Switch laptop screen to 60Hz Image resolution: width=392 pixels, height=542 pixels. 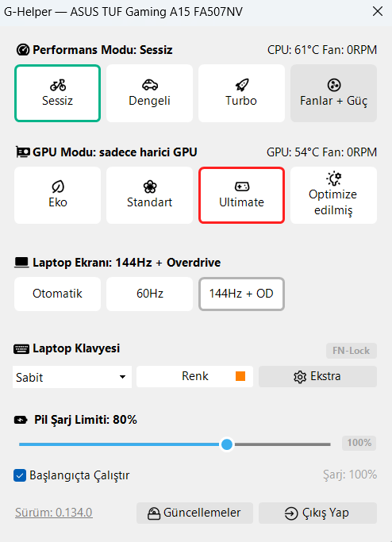(149, 294)
